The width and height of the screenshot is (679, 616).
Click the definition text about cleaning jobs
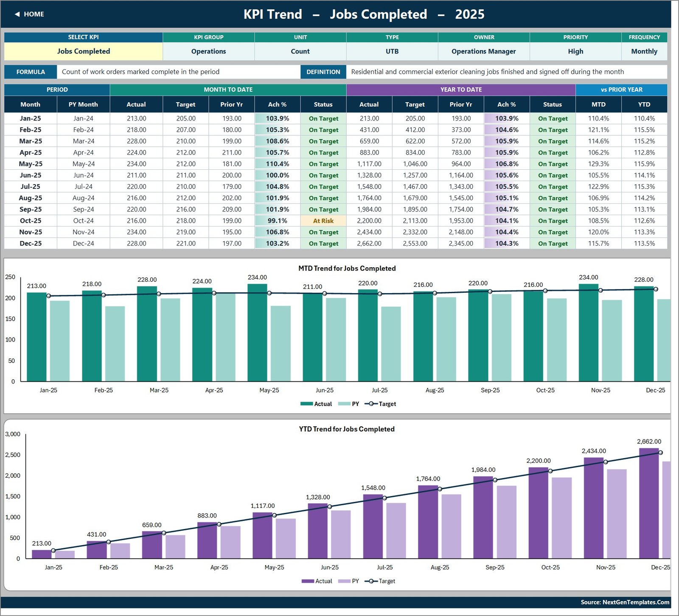coord(488,72)
